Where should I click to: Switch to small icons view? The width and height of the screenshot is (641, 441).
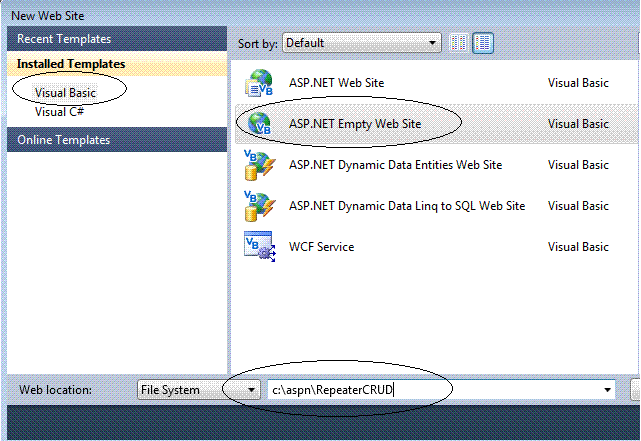click(x=458, y=43)
